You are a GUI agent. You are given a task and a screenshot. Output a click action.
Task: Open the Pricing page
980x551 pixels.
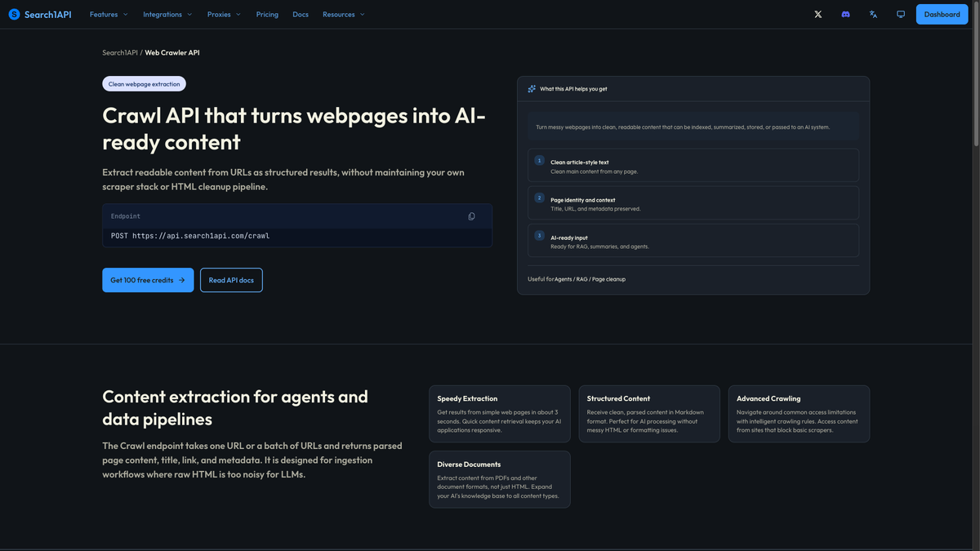tap(267, 14)
